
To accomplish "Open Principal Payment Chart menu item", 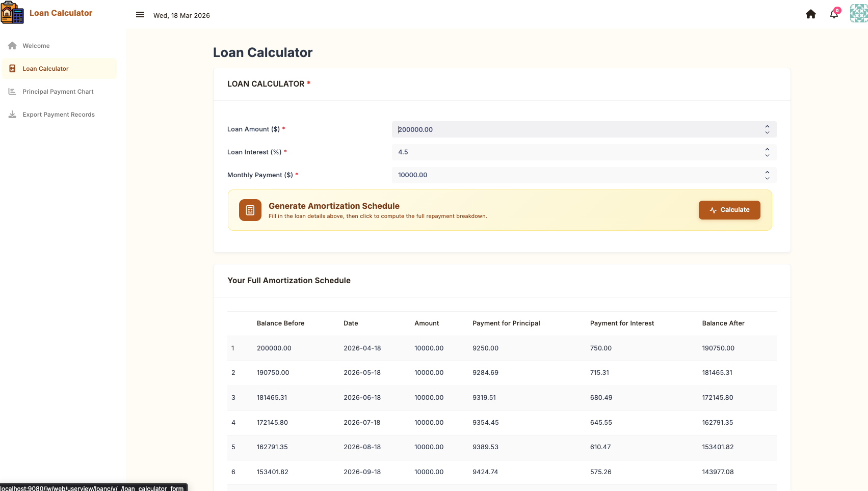I will coord(58,92).
